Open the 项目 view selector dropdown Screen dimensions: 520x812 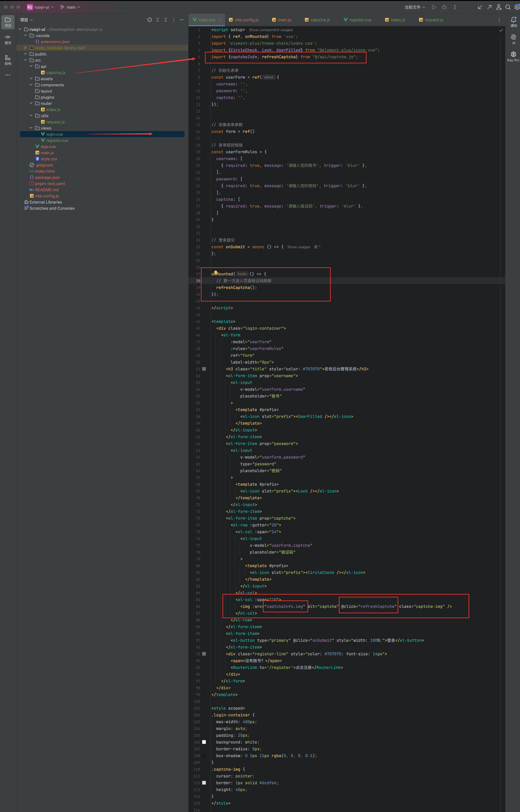tap(26, 20)
